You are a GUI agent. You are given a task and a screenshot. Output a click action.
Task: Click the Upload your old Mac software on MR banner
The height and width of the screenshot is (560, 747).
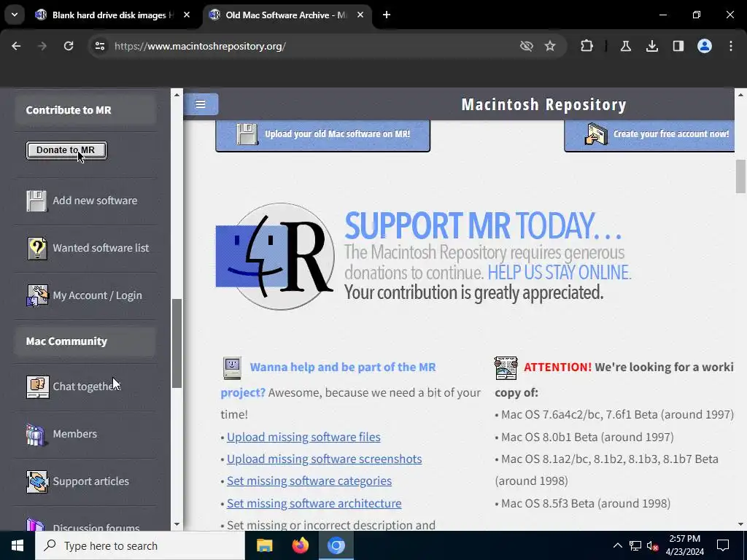tap(322, 135)
